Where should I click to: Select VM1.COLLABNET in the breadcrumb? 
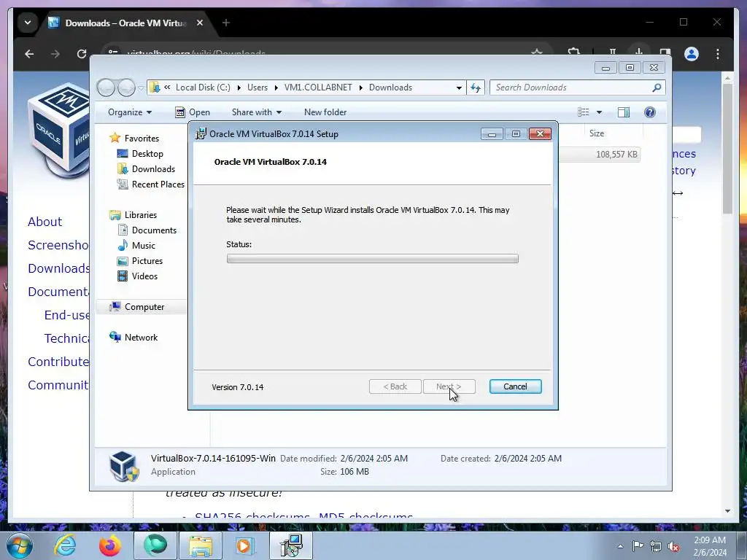[318, 87]
